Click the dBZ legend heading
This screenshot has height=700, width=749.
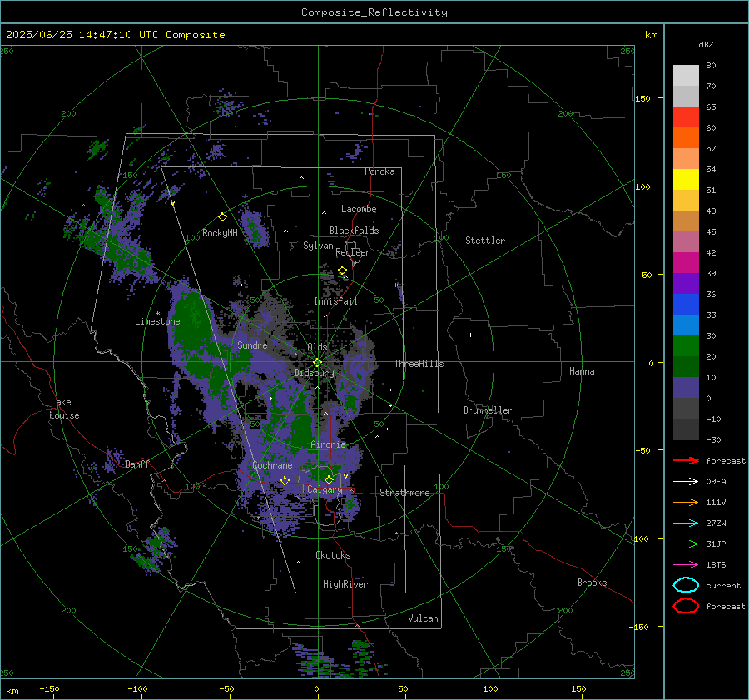tap(706, 45)
